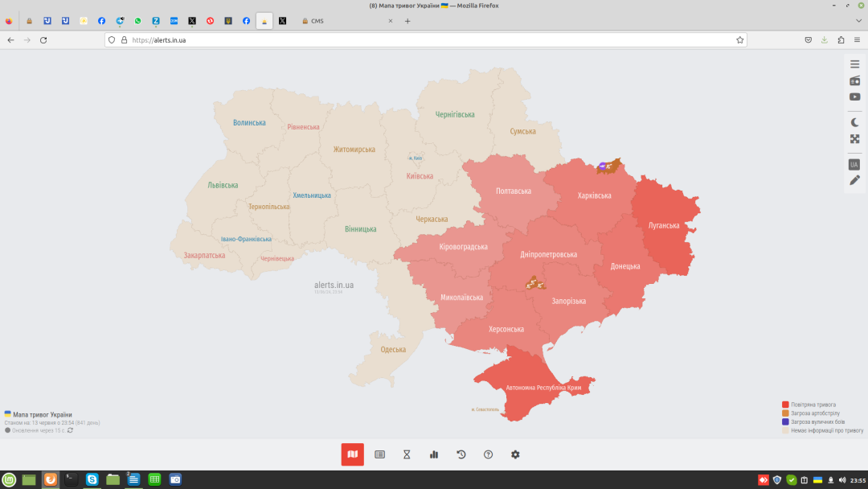Click the red Повітряна тривога legend swatch

pos(786,405)
